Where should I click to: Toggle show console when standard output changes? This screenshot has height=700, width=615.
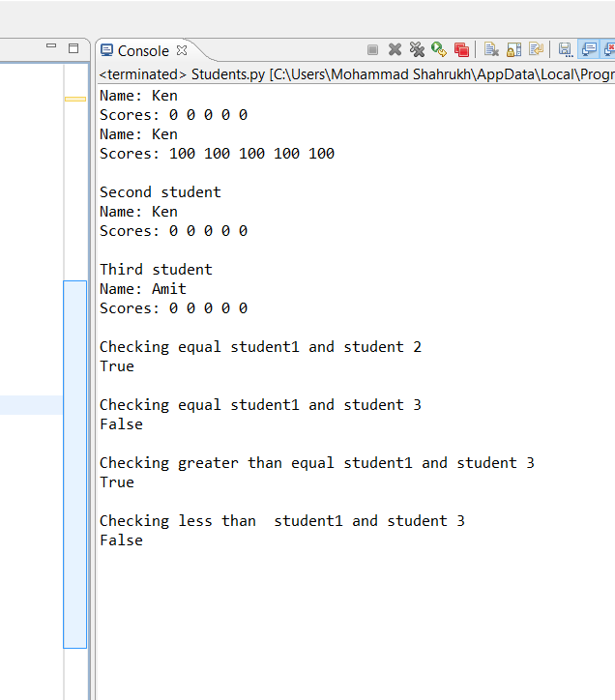point(589,49)
